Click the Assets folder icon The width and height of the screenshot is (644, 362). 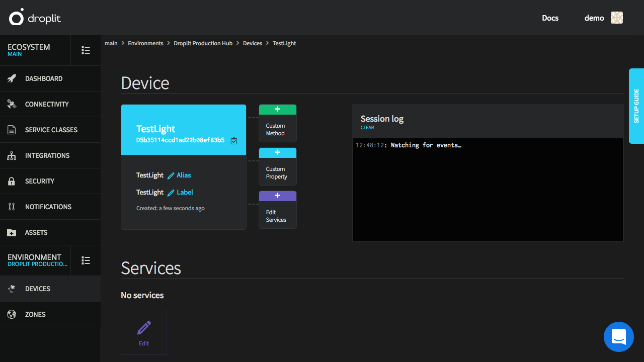coord(12,232)
